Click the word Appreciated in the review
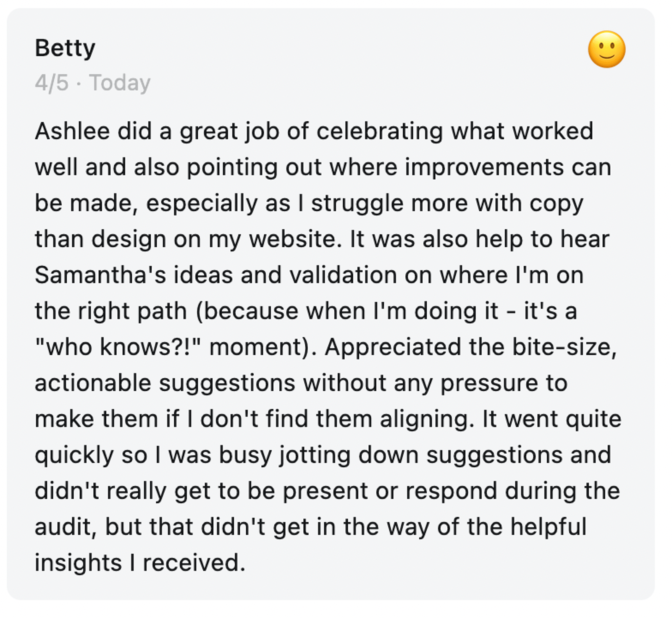The image size is (672, 618). (393, 347)
